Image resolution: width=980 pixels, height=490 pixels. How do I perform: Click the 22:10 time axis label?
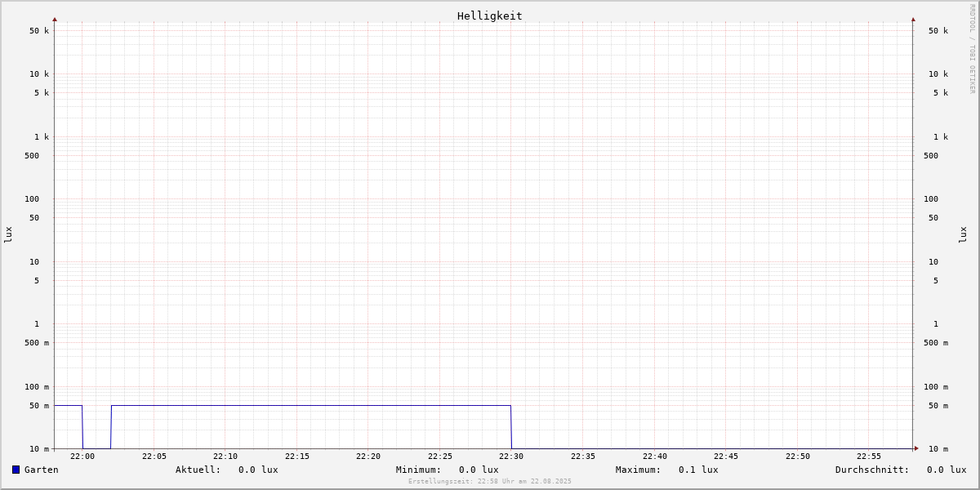coord(225,457)
